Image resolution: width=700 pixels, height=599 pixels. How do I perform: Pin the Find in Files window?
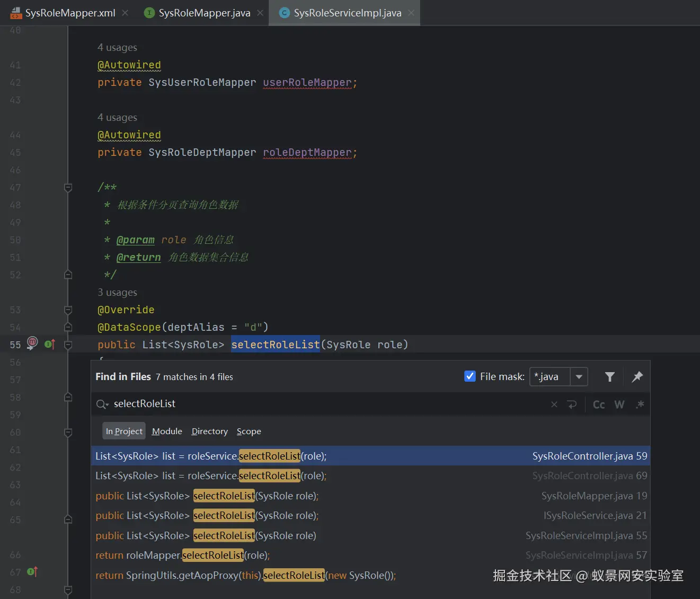[x=637, y=377]
